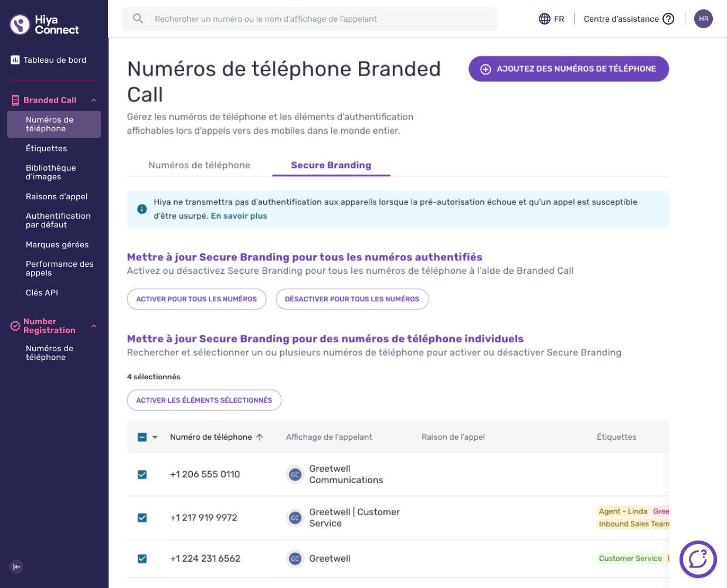Collapse the Number Registration sidebar section
727x588 pixels.
(94, 326)
